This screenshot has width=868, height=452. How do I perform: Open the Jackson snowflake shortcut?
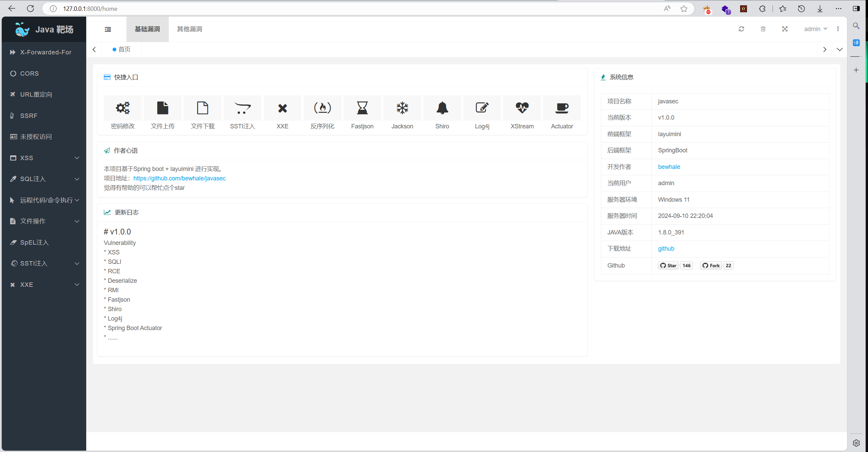coord(402,108)
